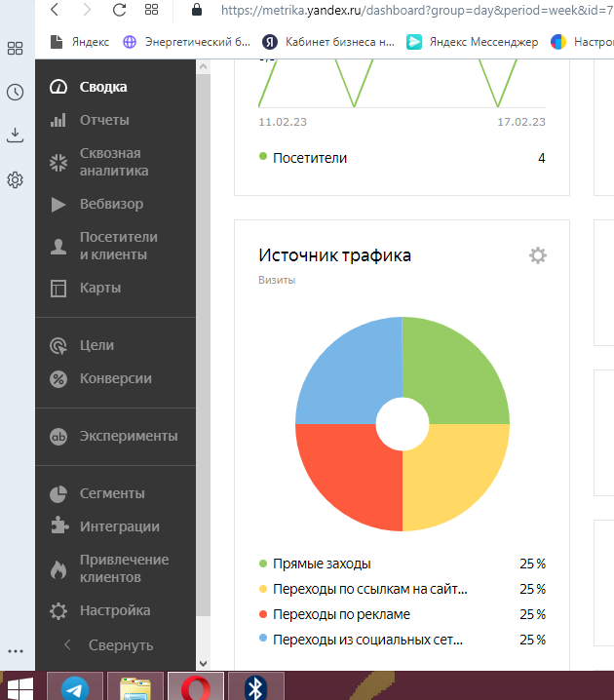Open Вебвизор play icon

click(x=58, y=204)
